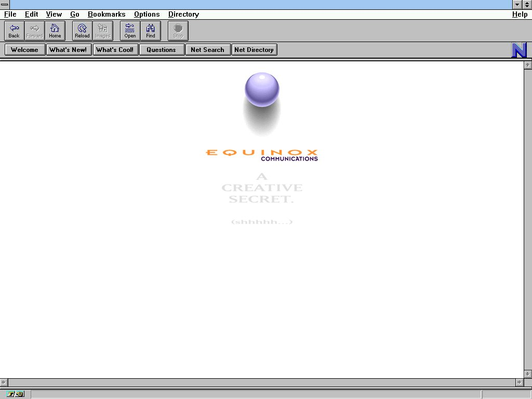Click the vertical scrollbar down arrow
Image resolution: width=532 pixels, height=399 pixels.
528,374
